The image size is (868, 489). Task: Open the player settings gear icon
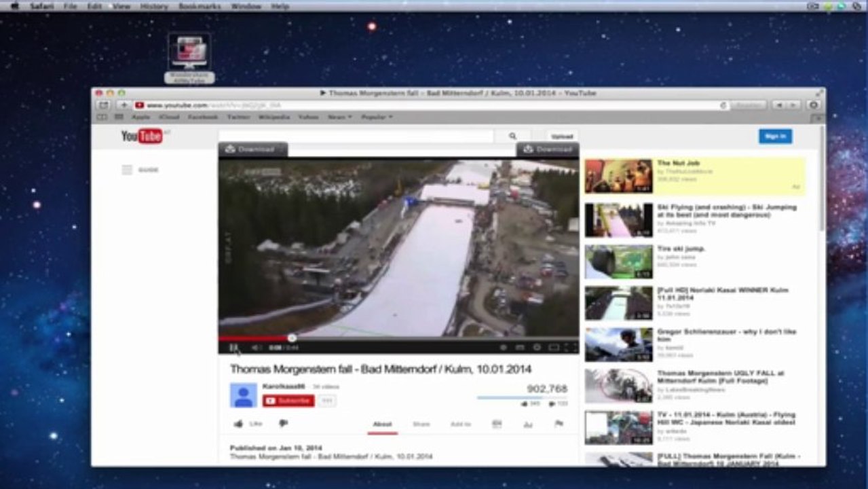[x=537, y=348]
